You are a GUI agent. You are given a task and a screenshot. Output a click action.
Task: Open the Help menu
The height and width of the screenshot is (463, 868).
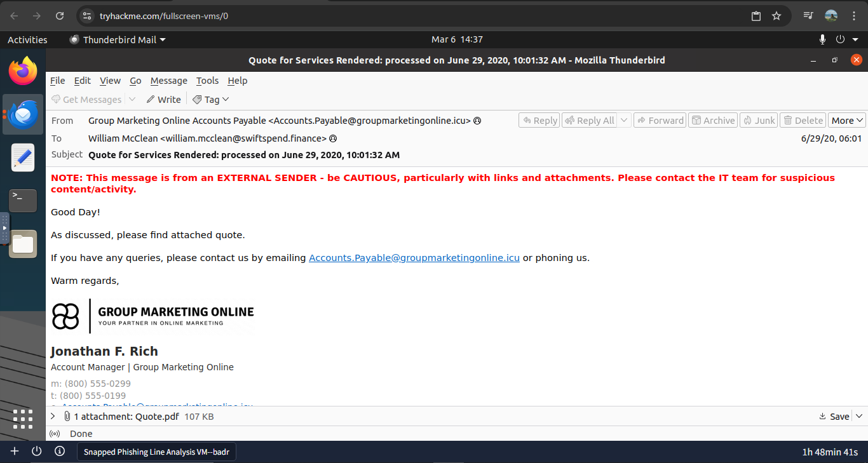point(238,81)
